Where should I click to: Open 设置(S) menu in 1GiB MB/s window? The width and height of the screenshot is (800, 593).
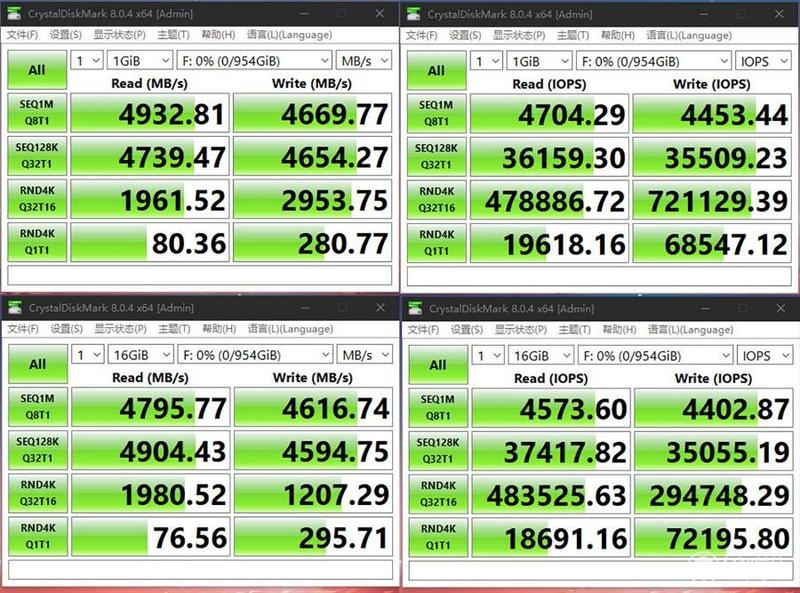tap(65, 35)
